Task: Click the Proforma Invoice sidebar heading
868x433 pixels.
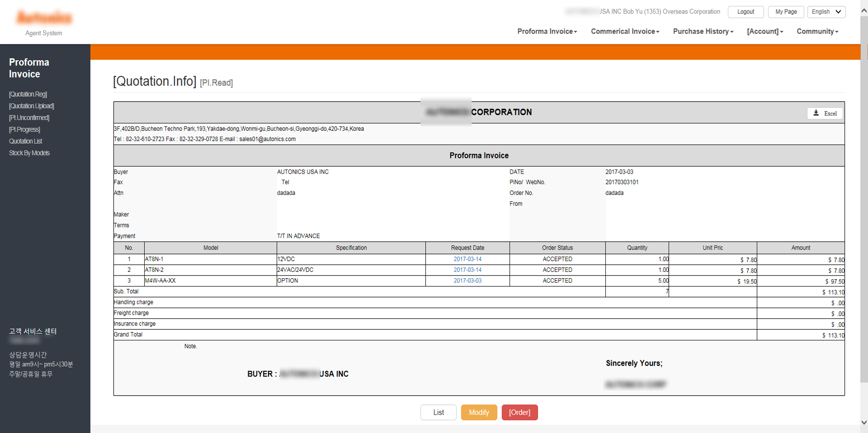Action: 29,68
